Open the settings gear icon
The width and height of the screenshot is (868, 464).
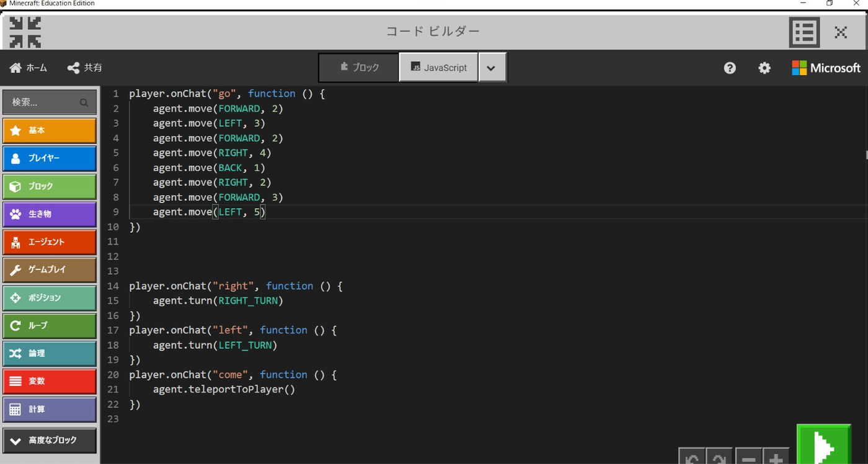point(764,68)
